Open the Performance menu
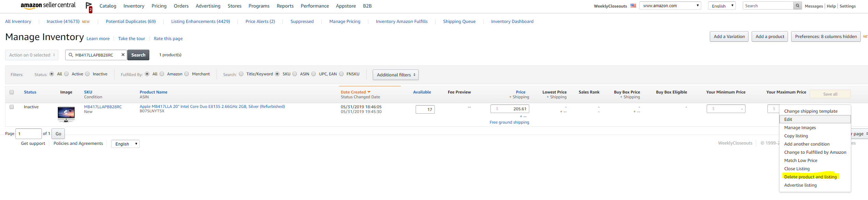Image resolution: width=868 pixels, height=200 pixels. (x=315, y=6)
